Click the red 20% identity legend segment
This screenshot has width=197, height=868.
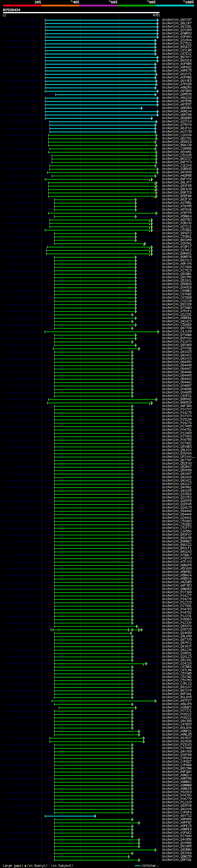[x=22, y=6]
